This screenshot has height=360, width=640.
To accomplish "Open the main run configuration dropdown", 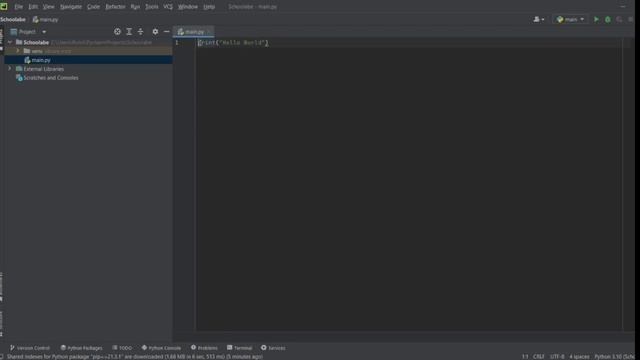I will point(570,19).
